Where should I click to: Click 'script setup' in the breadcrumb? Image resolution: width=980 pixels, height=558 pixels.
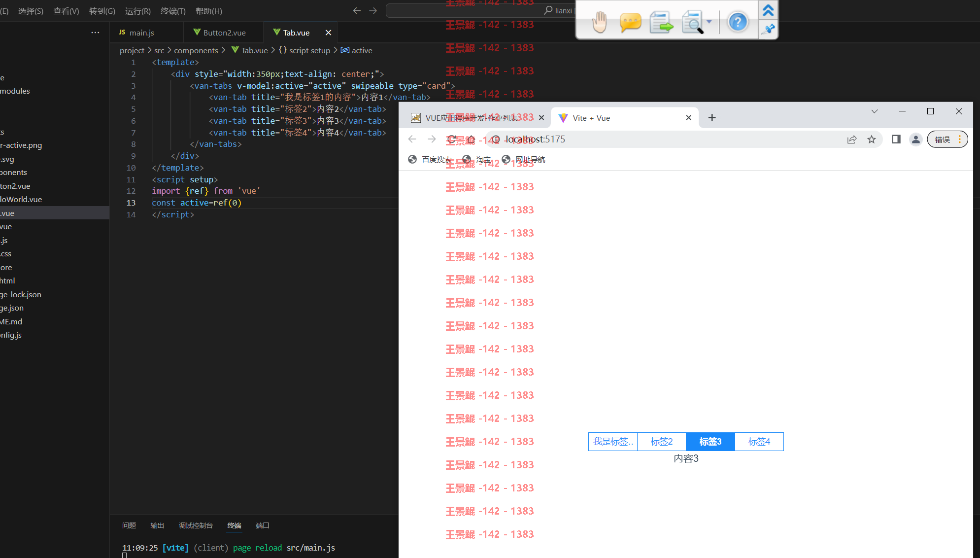tap(309, 50)
